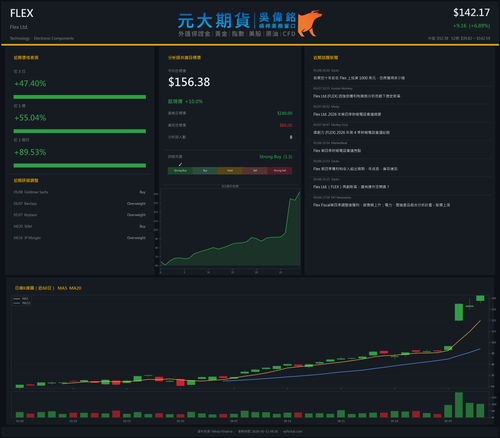The height and width of the screenshot is (438, 500).
Task: Click the green target price trend area chart
Action: (231, 230)
